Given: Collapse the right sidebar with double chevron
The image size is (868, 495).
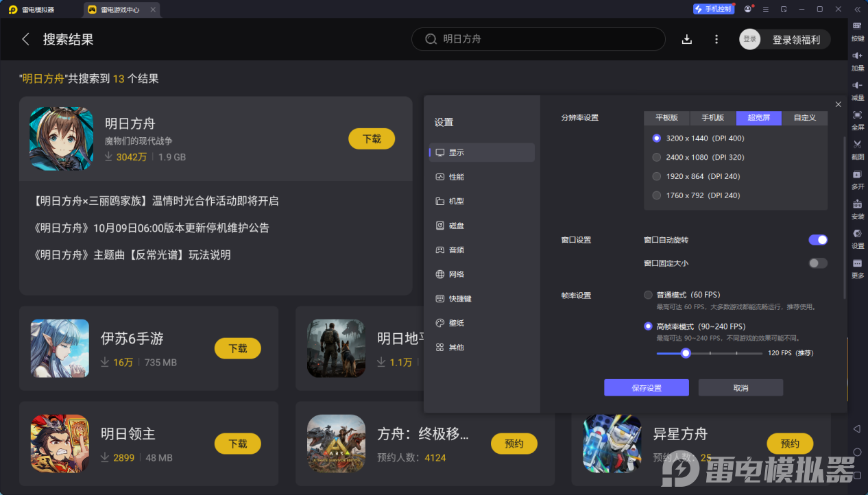Looking at the screenshot, I should (x=857, y=9).
